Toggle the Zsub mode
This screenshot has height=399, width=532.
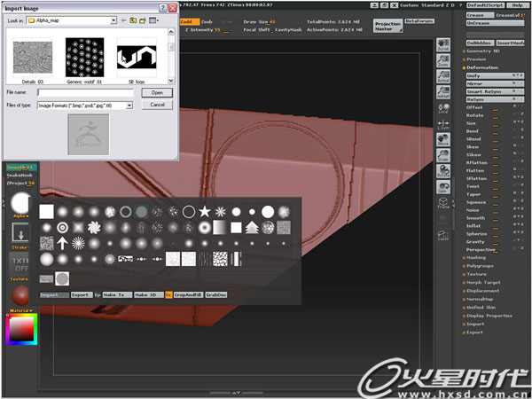[x=207, y=21]
